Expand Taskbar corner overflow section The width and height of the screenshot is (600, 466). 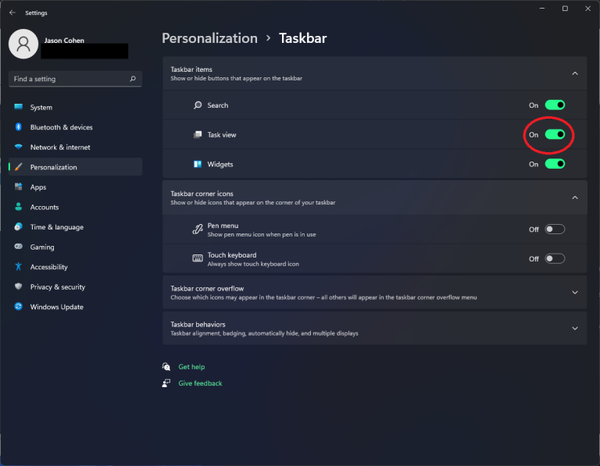(x=575, y=292)
